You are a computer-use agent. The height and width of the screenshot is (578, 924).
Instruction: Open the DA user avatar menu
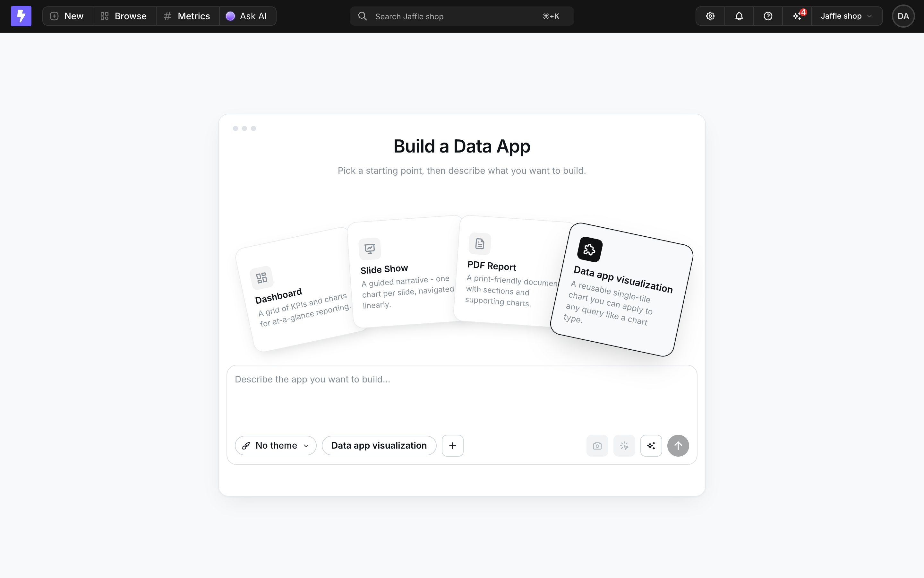(x=903, y=16)
